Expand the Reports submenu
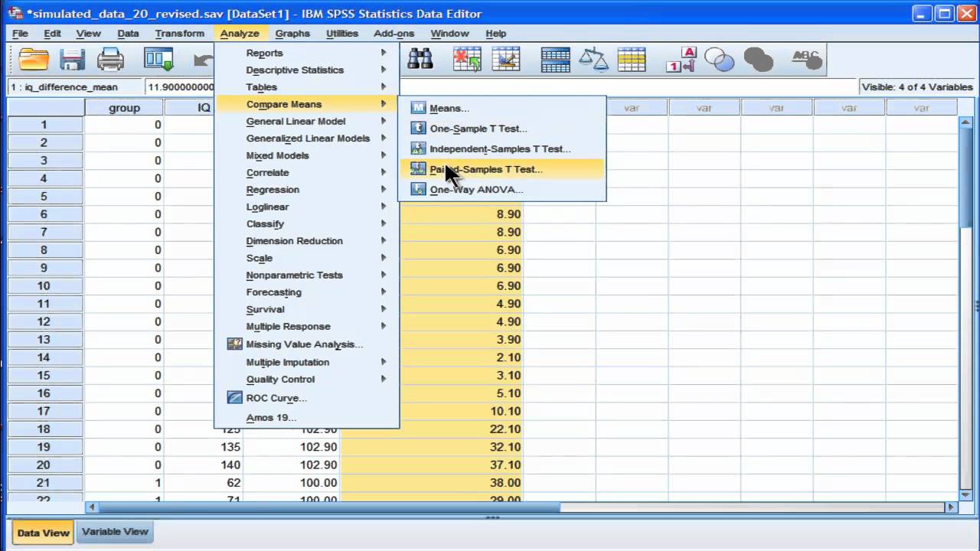980x551 pixels. (x=307, y=53)
